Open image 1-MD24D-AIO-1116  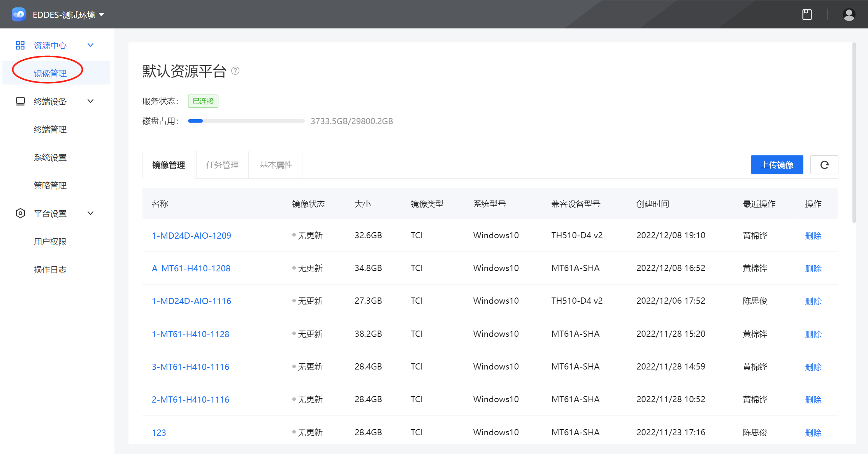(x=192, y=301)
